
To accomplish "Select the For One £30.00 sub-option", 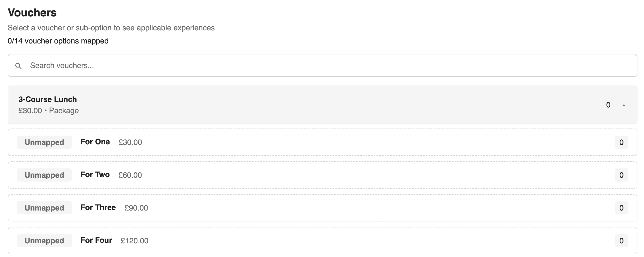I will (322, 142).
